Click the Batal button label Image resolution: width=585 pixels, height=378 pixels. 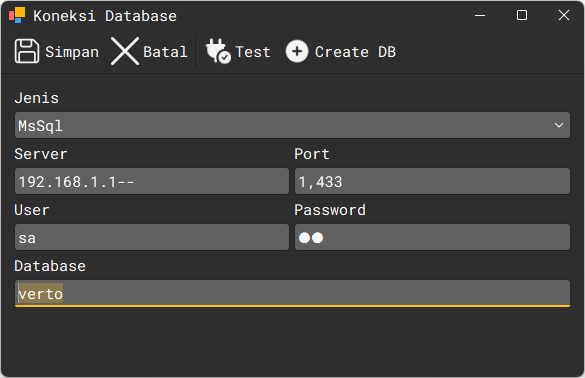[x=165, y=52]
